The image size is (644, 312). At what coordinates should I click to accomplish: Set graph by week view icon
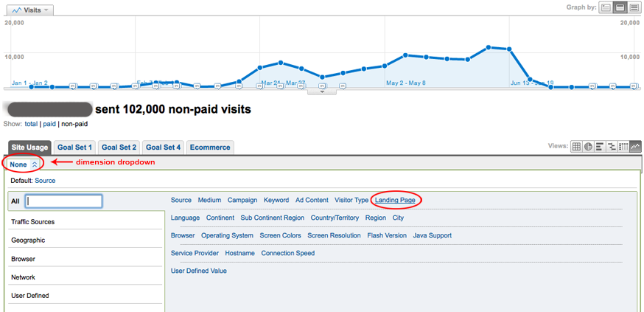[x=620, y=7]
